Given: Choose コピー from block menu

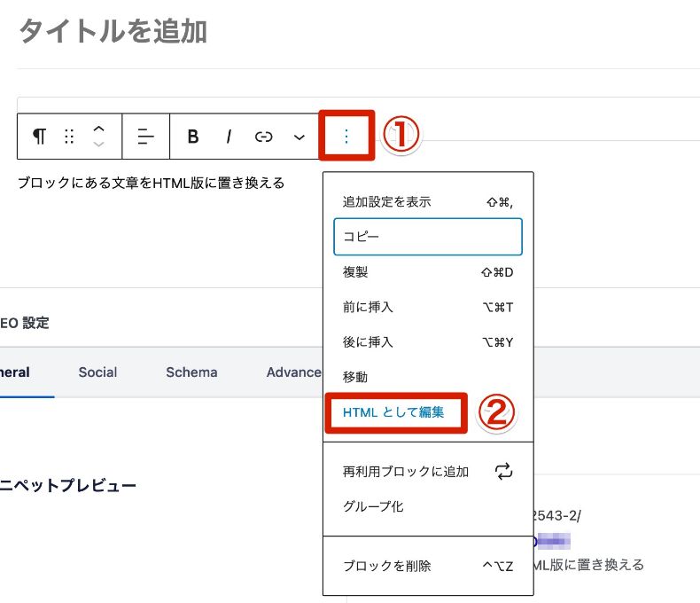Looking at the screenshot, I should pyautogui.click(x=428, y=237).
